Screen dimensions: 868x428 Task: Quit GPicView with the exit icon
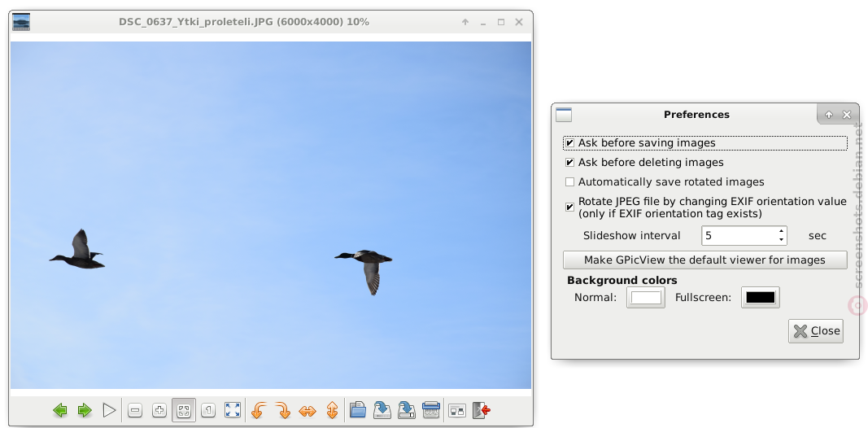pos(481,410)
